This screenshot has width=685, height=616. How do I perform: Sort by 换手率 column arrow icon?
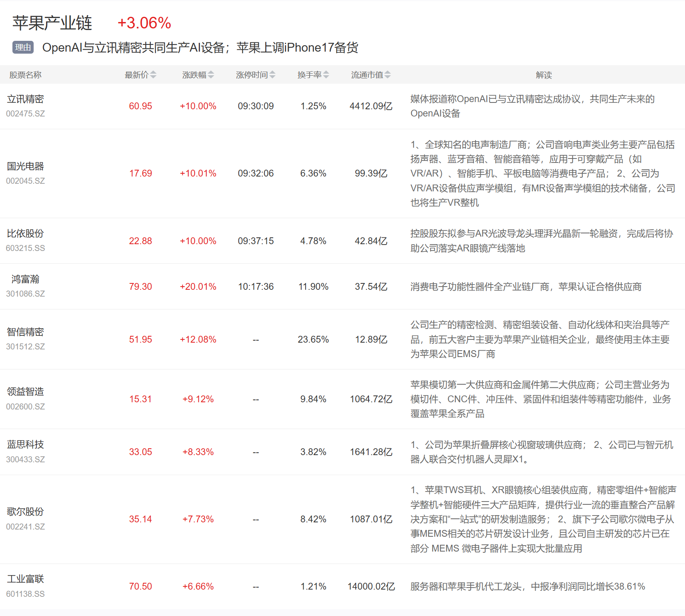point(326,75)
